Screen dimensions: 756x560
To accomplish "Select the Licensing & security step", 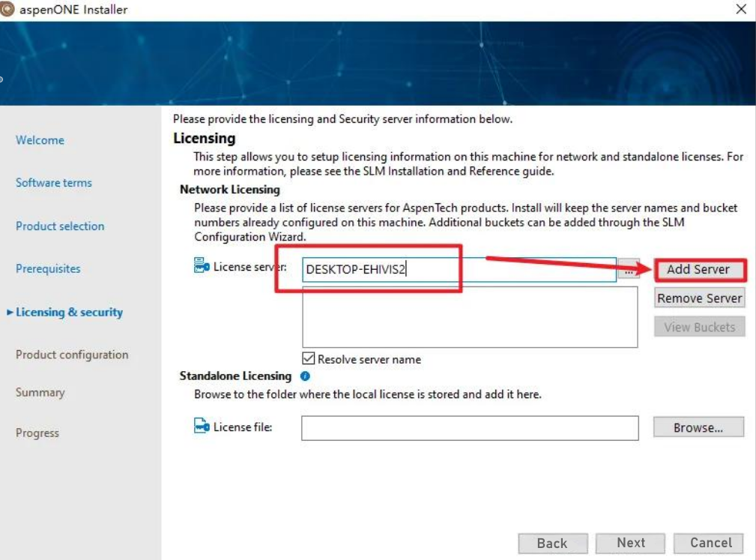I will coord(69,312).
